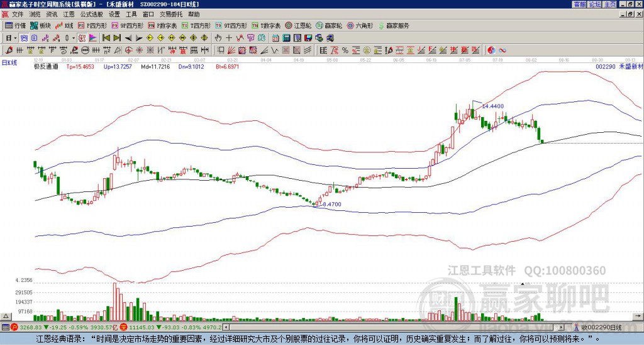Open the 江恩轮 Gann wheel
Screen dimensions: 644x345
pos(298,25)
